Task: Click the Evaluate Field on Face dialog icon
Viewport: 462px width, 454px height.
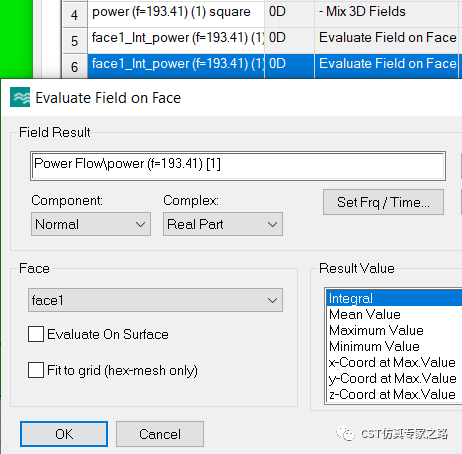Action: [x=20, y=97]
